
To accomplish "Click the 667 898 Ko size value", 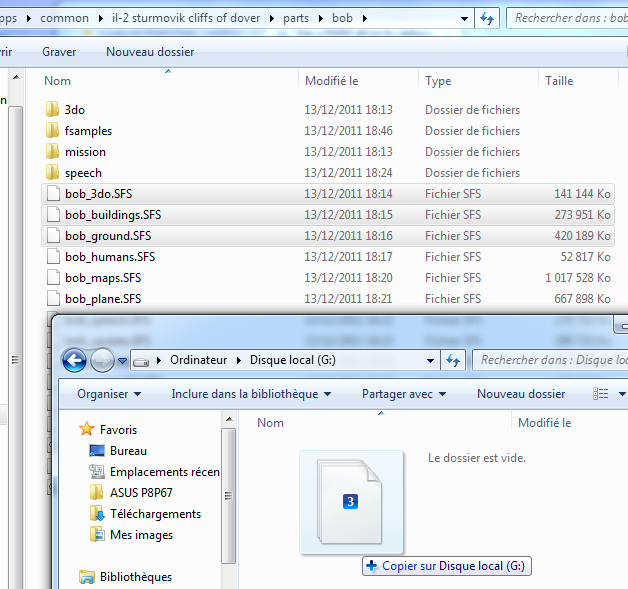I will [x=582, y=299].
